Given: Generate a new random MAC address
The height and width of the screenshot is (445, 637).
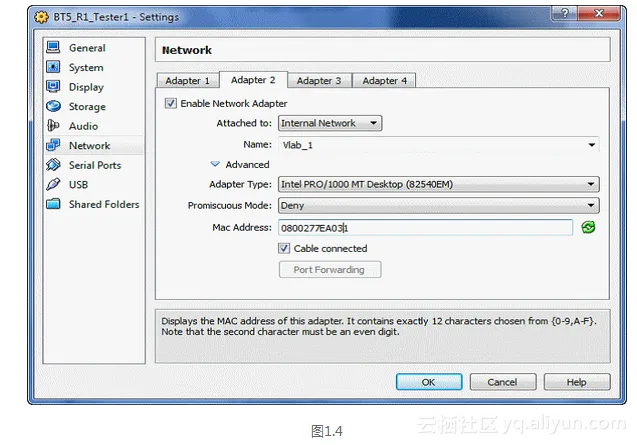Looking at the screenshot, I should pyautogui.click(x=588, y=227).
